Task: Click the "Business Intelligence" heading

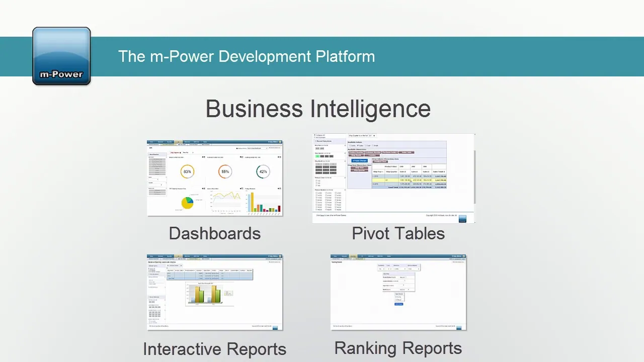Action: pos(318,109)
